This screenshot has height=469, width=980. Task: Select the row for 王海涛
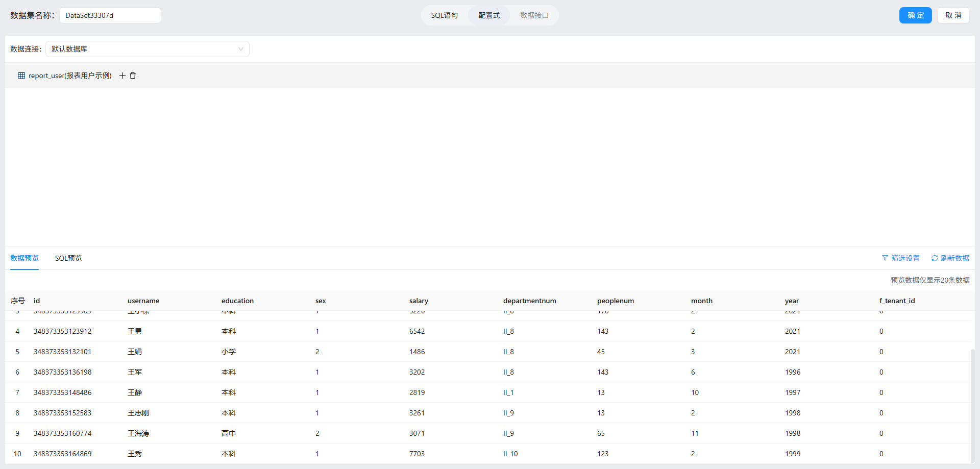[x=138, y=433]
